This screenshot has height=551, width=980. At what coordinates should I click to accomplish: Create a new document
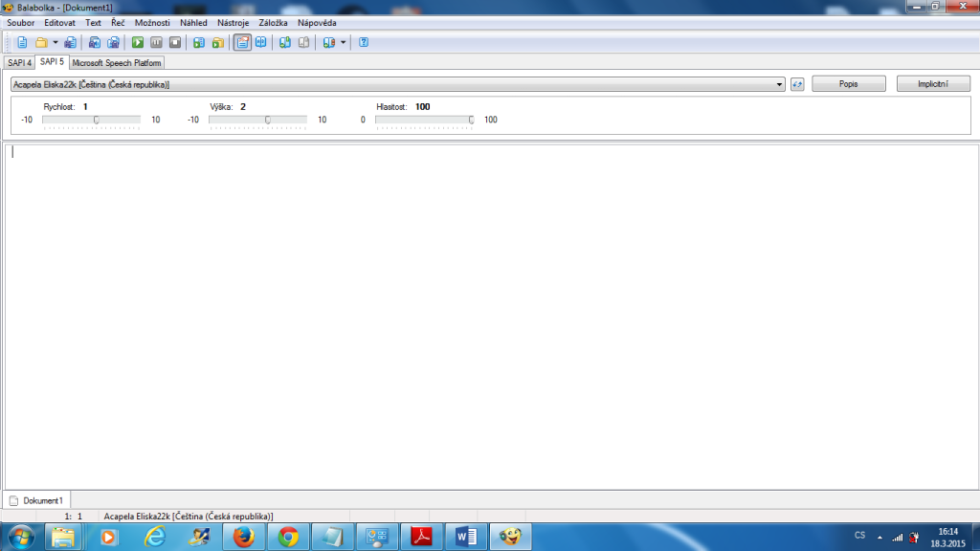click(22, 42)
